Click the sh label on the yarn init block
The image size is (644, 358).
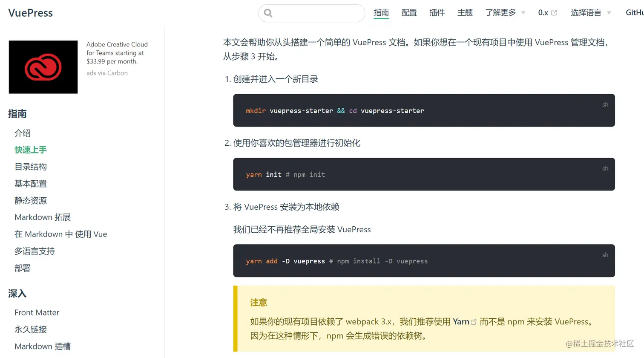[605, 168]
